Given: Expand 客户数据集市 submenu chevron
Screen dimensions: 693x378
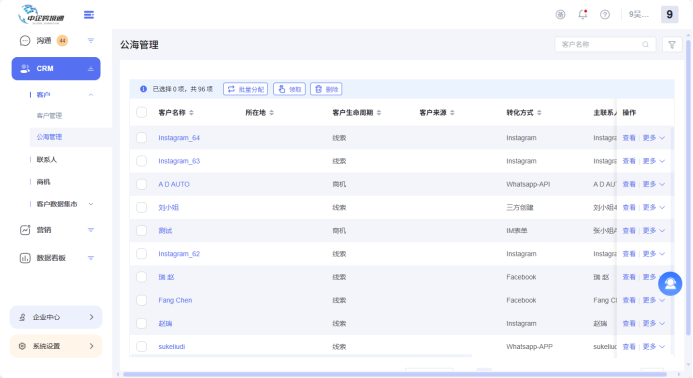Looking at the screenshot, I should tap(91, 204).
